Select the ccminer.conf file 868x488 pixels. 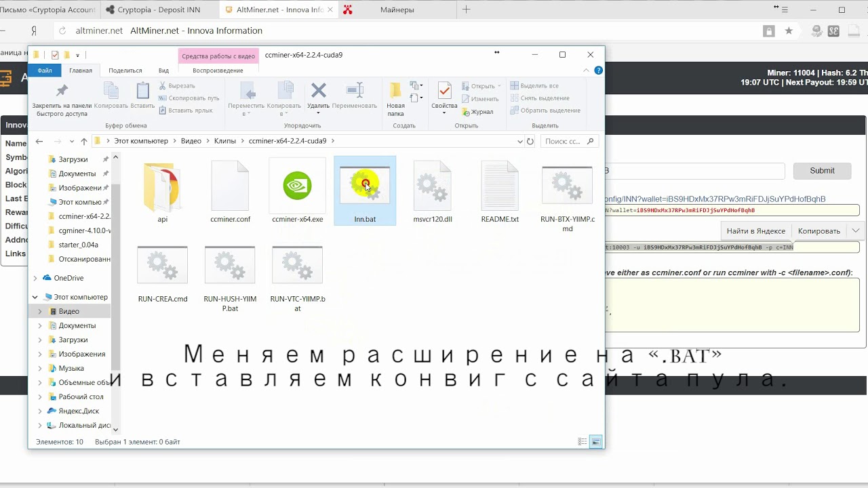click(x=231, y=192)
